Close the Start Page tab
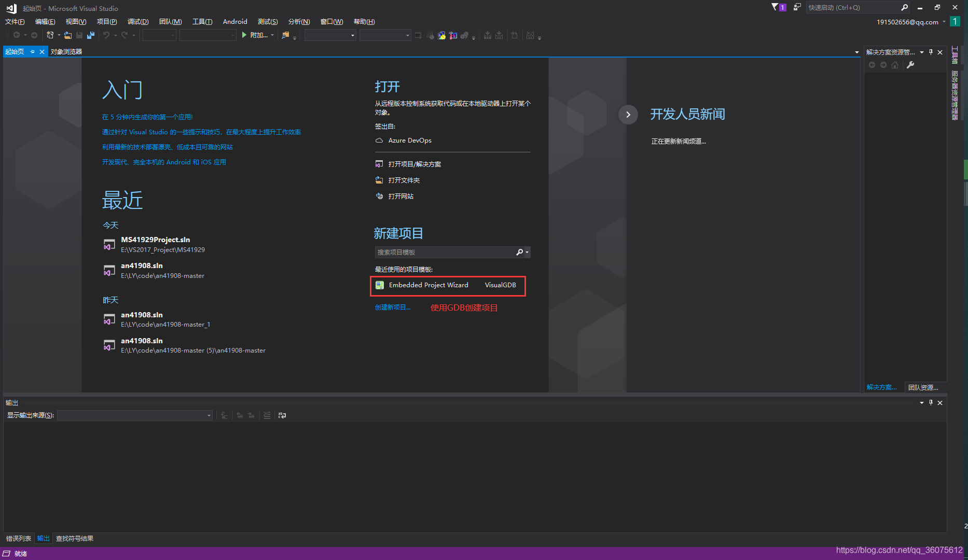 tap(42, 51)
